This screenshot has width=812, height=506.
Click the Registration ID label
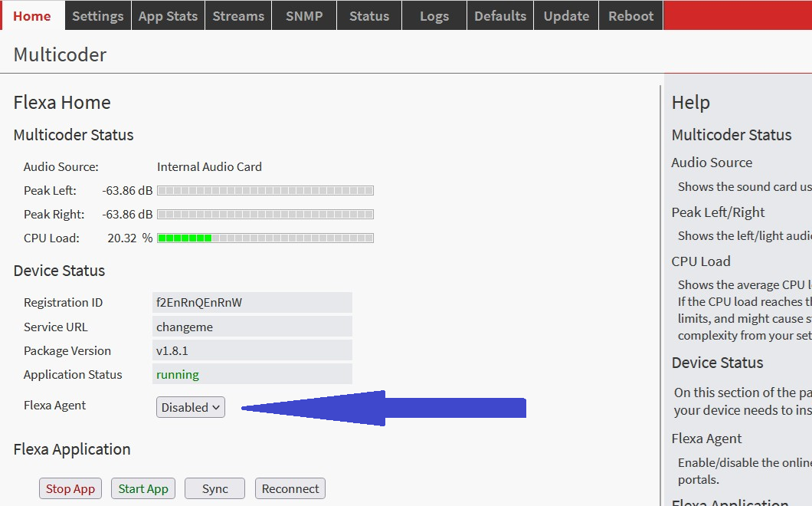(x=63, y=302)
